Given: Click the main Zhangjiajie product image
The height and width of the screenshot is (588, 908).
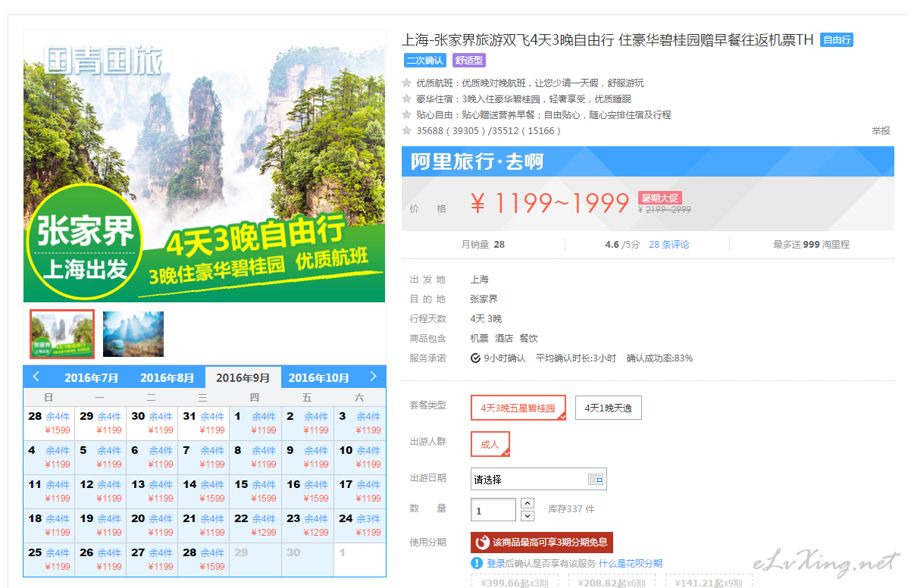Looking at the screenshot, I should [205, 167].
